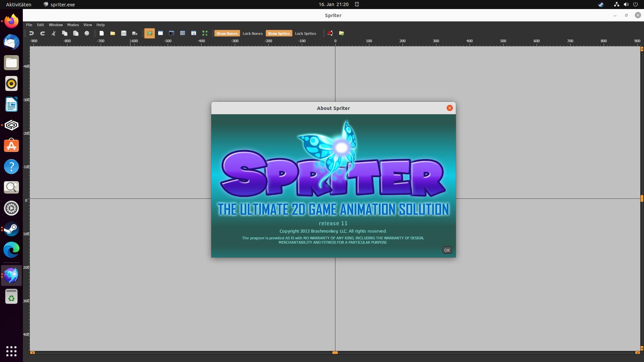Close the About Spriter dialog
The image size is (644, 362).
tap(449, 108)
